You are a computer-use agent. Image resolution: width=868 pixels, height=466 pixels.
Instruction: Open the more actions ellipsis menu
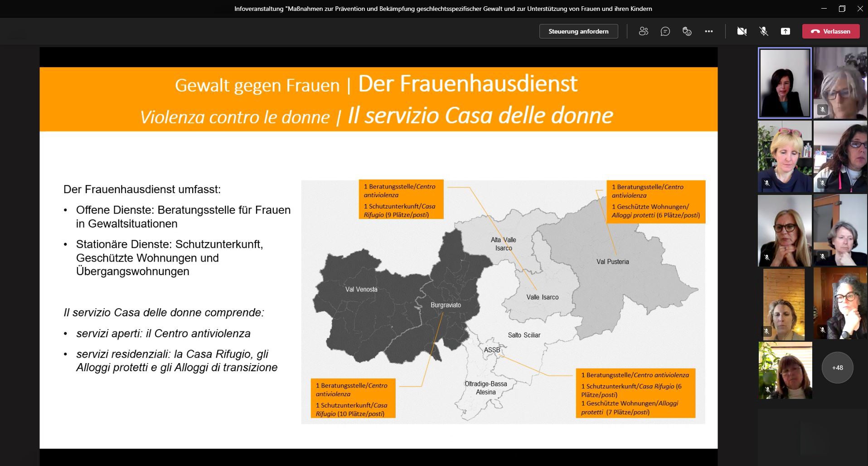[709, 31]
